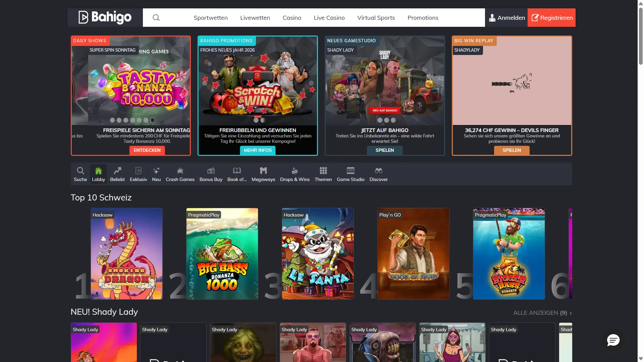644x362 pixels.
Task: Select the Themen grid icon
Action: pos(323,171)
